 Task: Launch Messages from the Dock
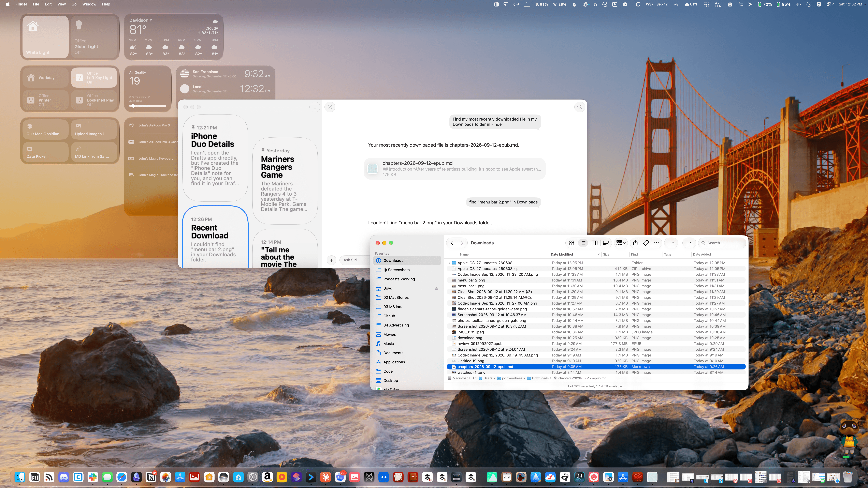coord(107,477)
